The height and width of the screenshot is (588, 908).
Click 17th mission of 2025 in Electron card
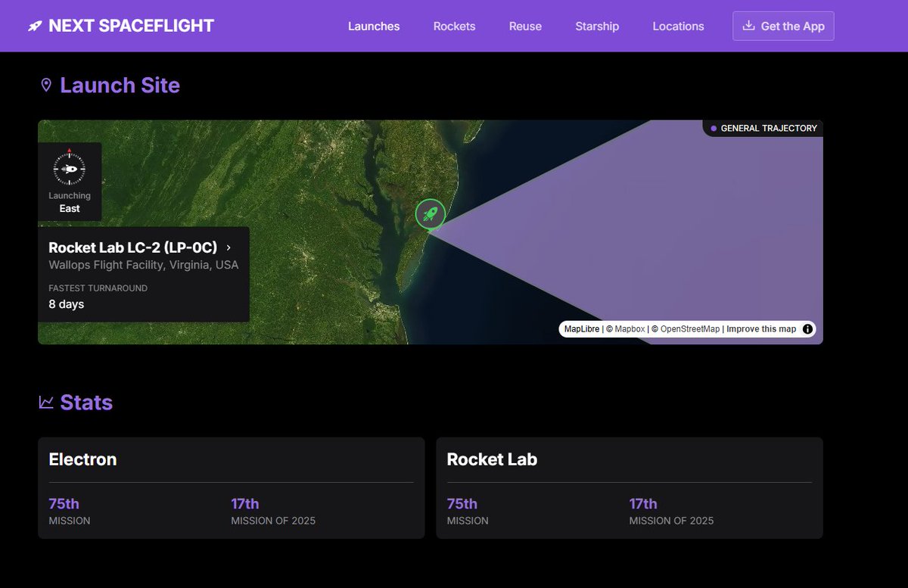[x=245, y=504]
